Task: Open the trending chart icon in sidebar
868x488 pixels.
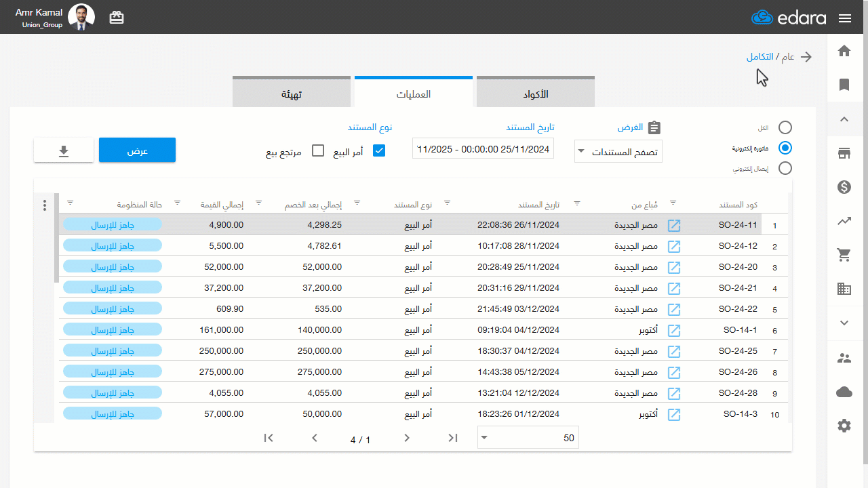Action: click(x=844, y=221)
